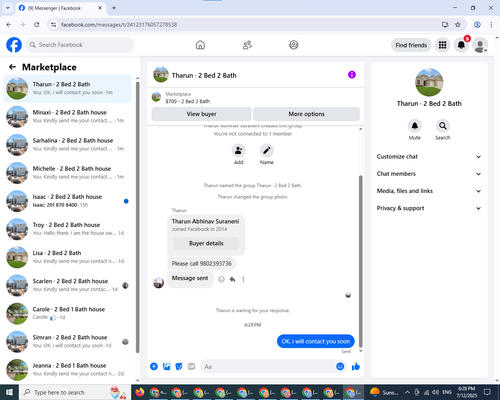
Task: Focus the Search Facebook field
Action: coord(80,45)
